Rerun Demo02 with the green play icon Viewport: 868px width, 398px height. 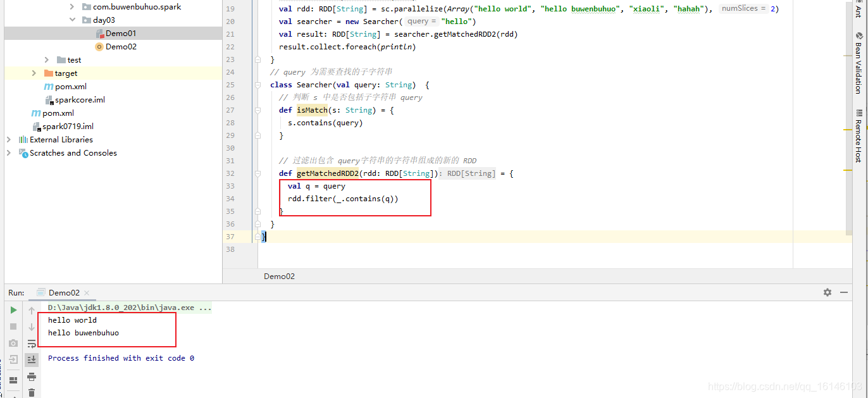coord(13,310)
